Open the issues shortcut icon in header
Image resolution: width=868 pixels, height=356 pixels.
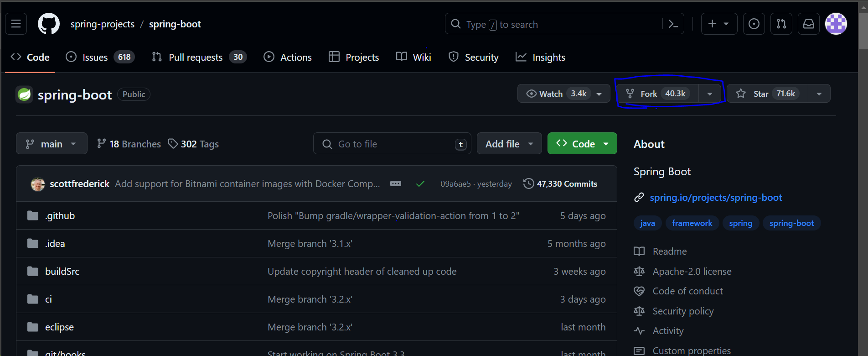click(754, 24)
